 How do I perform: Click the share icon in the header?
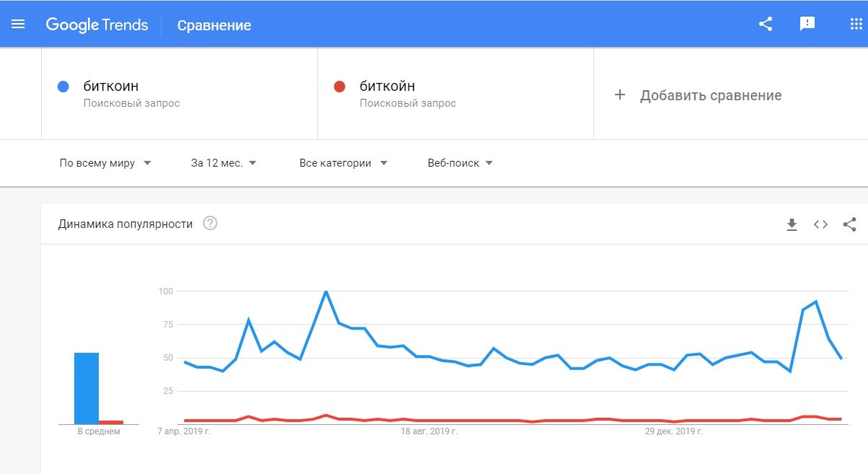click(766, 24)
